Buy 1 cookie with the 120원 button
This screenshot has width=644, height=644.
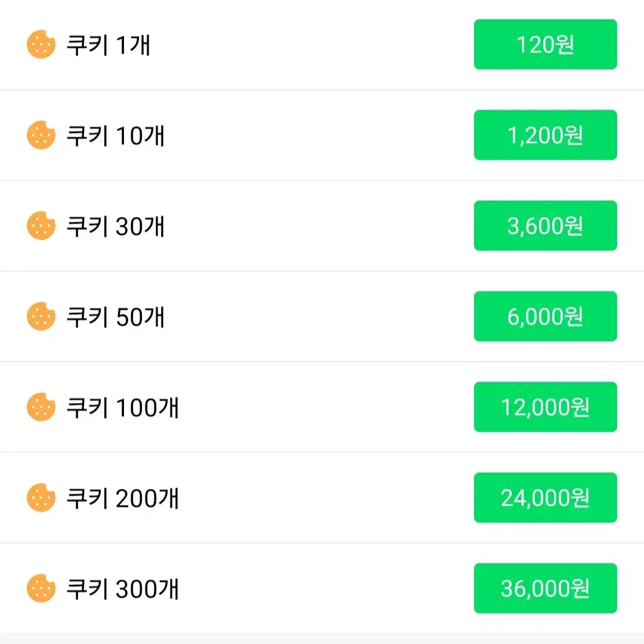click(x=546, y=44)
